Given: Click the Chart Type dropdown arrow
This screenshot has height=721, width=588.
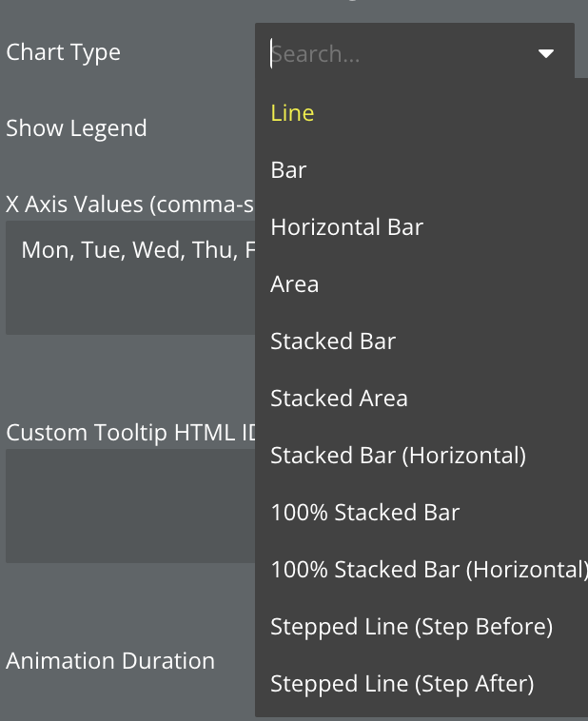Looking at the screenshot, I should point(546,54).
